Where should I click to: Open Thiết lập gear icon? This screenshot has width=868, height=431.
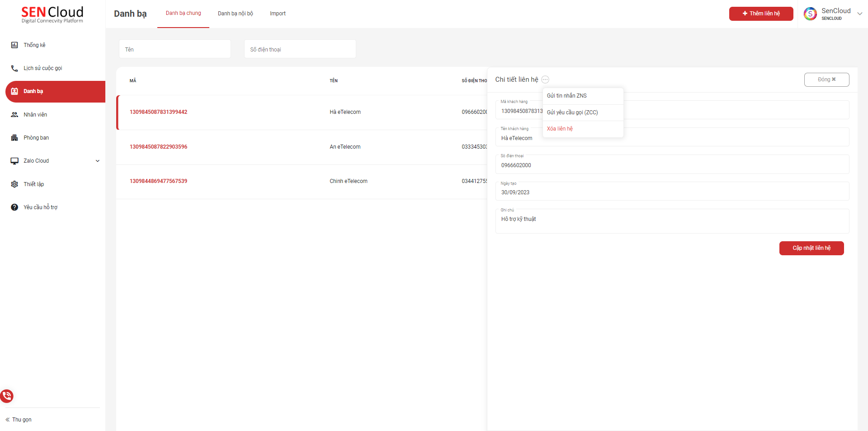[x=14, y=184]
